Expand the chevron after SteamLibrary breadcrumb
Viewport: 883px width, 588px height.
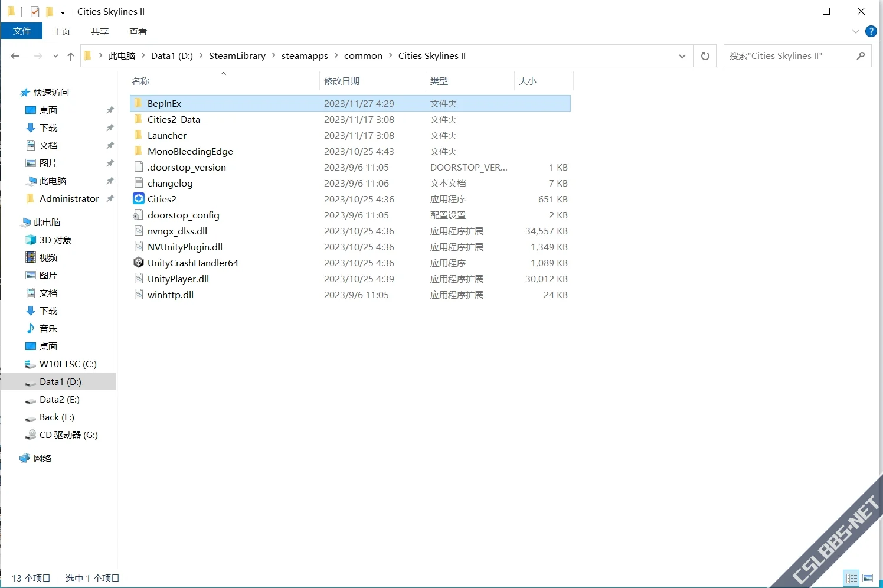click(x=273, y=56)
